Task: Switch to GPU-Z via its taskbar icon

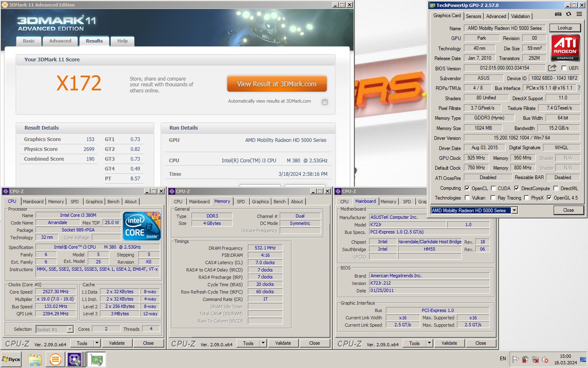Action: (x=96, y=359)
